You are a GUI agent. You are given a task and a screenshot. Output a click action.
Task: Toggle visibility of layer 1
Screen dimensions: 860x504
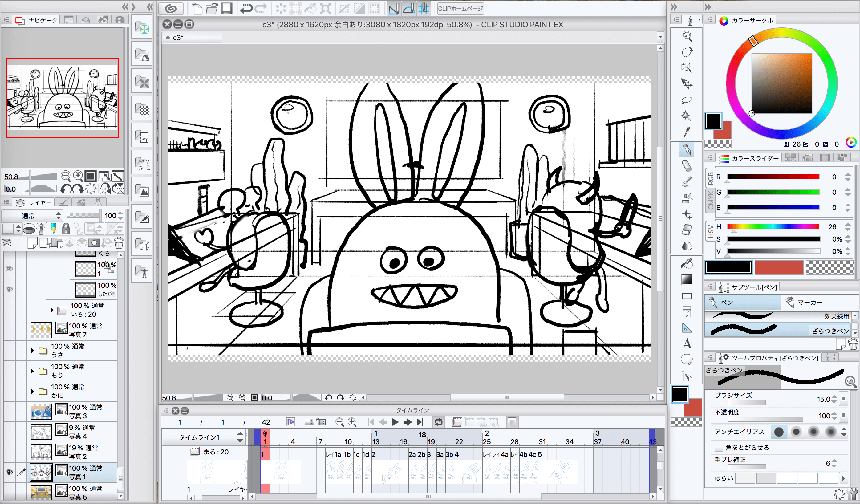click(x=9, y=269)
